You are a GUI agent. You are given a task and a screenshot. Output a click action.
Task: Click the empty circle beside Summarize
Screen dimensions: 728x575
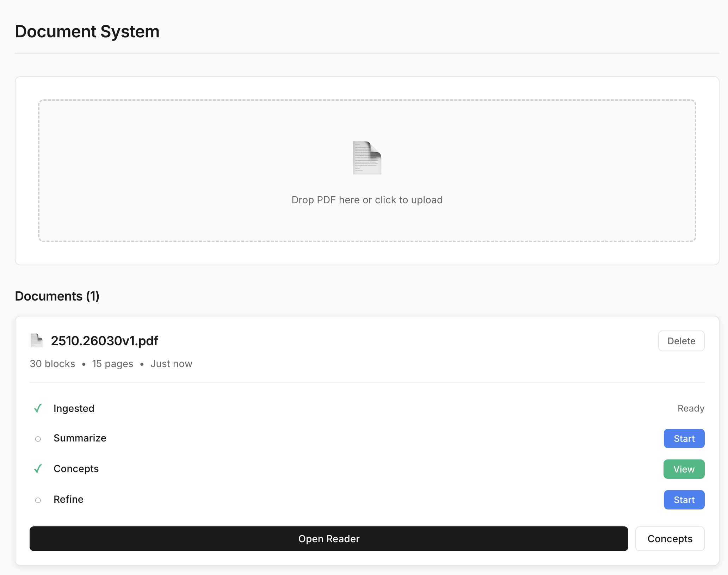coord(38,439)
